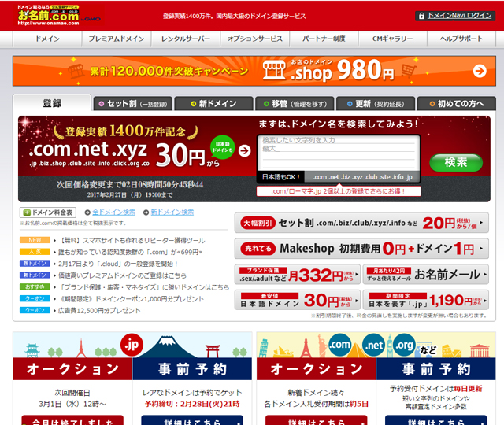
Task: Click the green plus icon on ドメイン料金表
Action: [27, 213]
